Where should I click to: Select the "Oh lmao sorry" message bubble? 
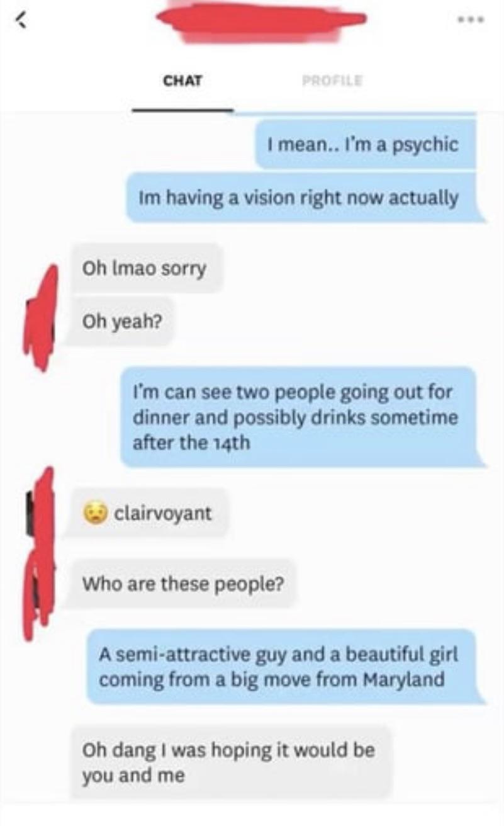(x=147, y=269)
